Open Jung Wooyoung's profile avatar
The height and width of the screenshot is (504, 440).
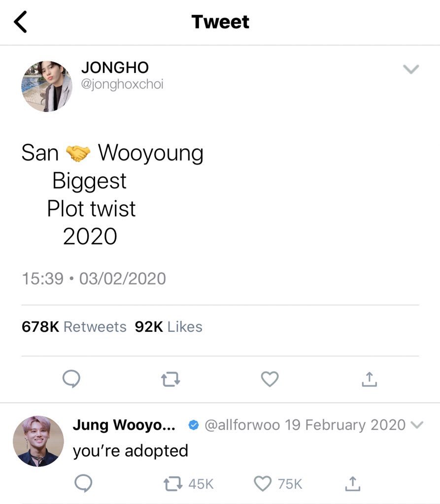coord(38,441)
